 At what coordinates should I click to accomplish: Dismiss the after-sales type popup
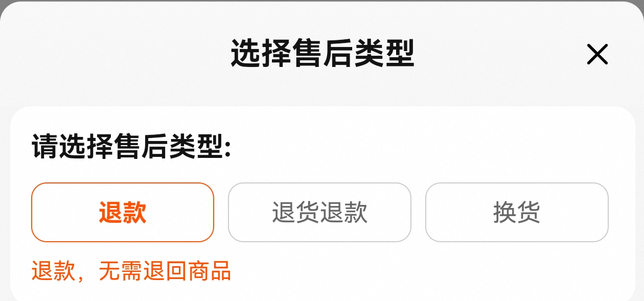click(x=597, y=54)
